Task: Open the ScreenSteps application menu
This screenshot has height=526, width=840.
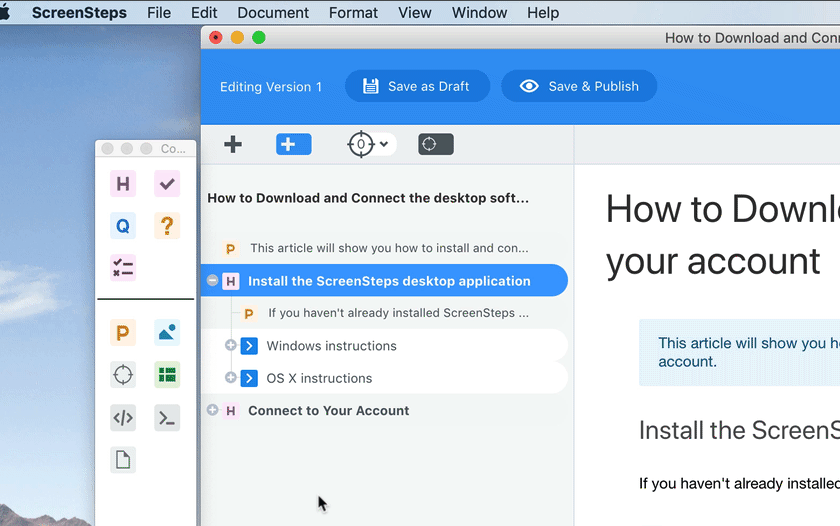Action: [79, 12]
